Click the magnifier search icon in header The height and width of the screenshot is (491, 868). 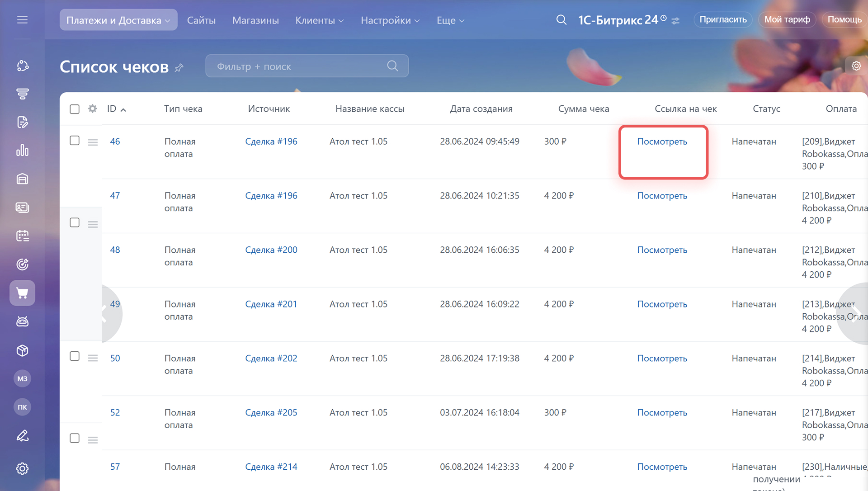[x=561, y=20]
